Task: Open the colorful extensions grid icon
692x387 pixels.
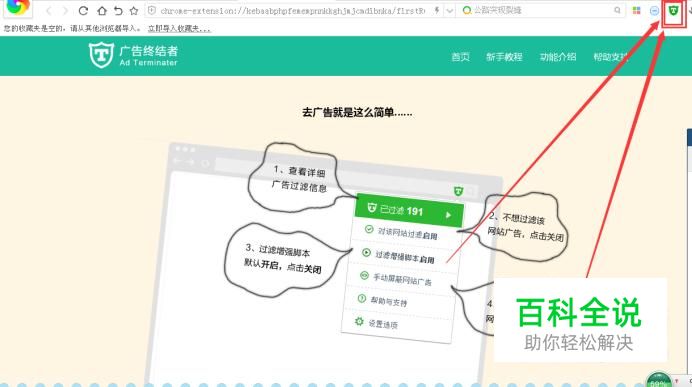Action: pyautogui.click(x=636, y=10)
